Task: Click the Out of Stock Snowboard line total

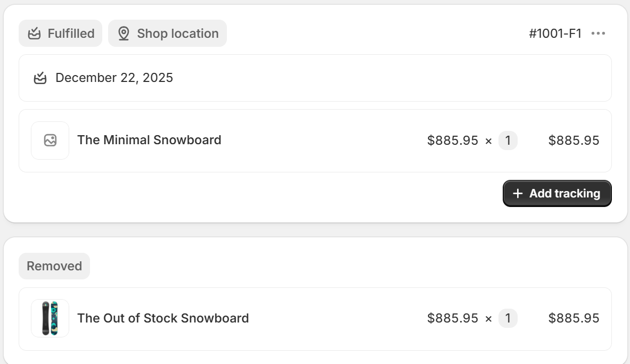Action: pyautogui.click(x=574, y=318)
